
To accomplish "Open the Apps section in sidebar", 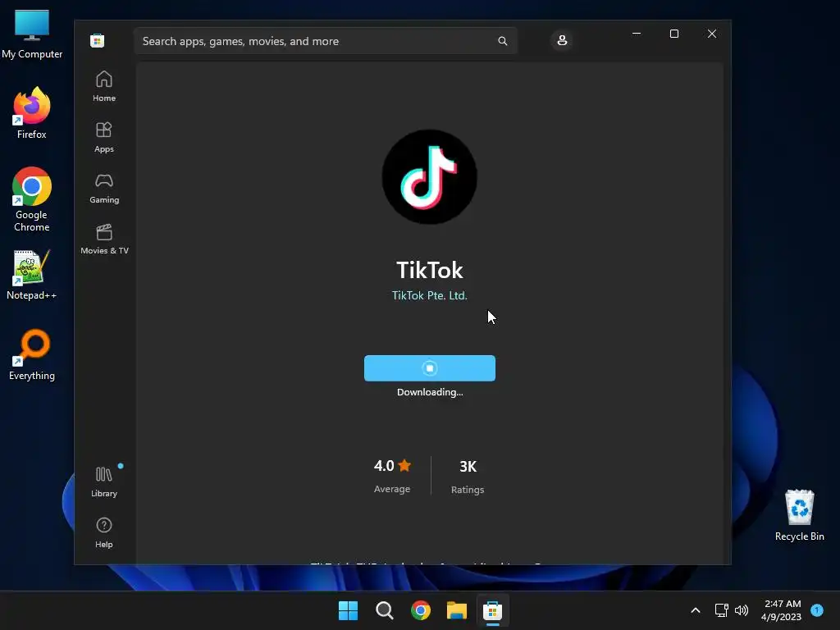I will [104, 137].
